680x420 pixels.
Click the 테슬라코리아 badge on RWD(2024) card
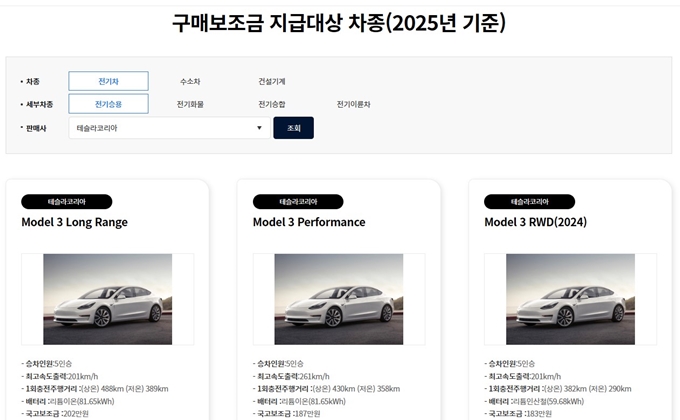(530, 202)
